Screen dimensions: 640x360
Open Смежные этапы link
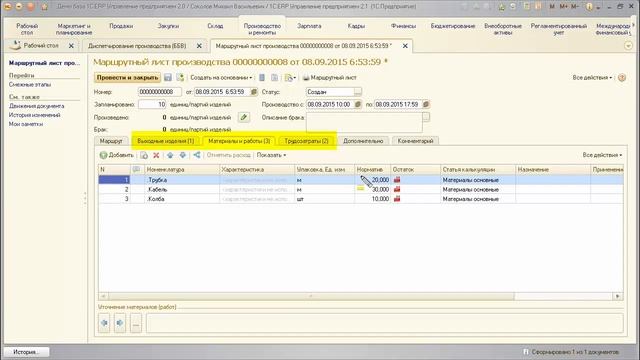tap(30, 84)
